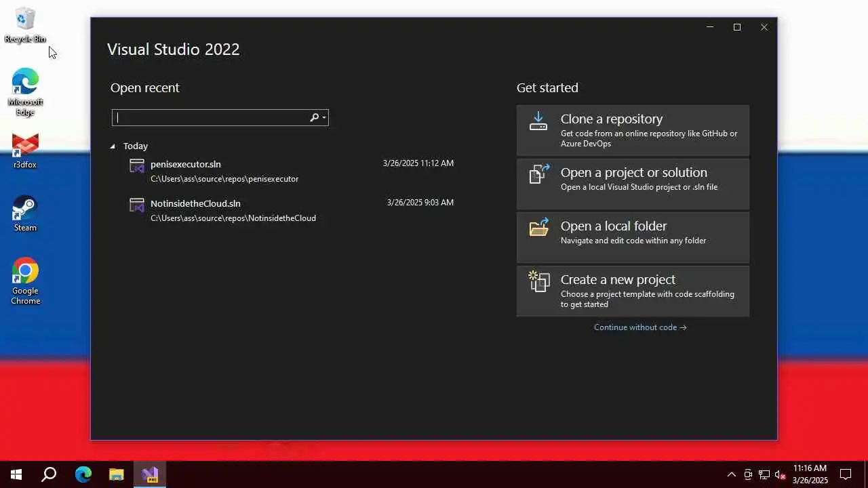This screenshot has width=868, height=488.
Task: Close the Visual Studio 2022 start window
Action: tap(764, 27)
